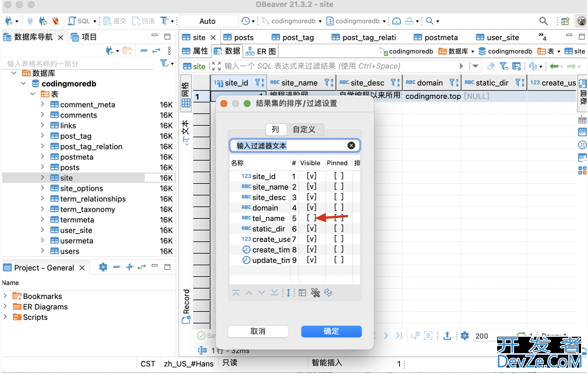The height and width of the screenshot is (374, 588).
Task: Move column up in dialog toolbar
Action: click(x=249, y=293)
